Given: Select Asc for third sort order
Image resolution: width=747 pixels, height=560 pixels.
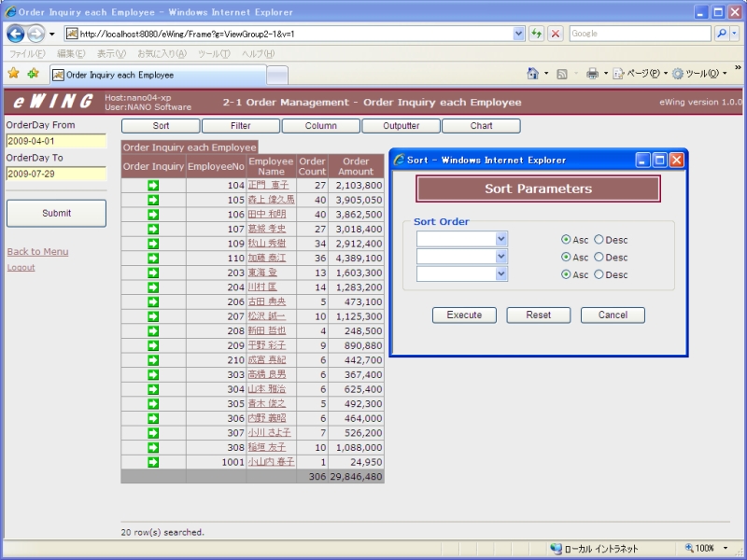Looking at the screenshot, I should click(566, 274).
